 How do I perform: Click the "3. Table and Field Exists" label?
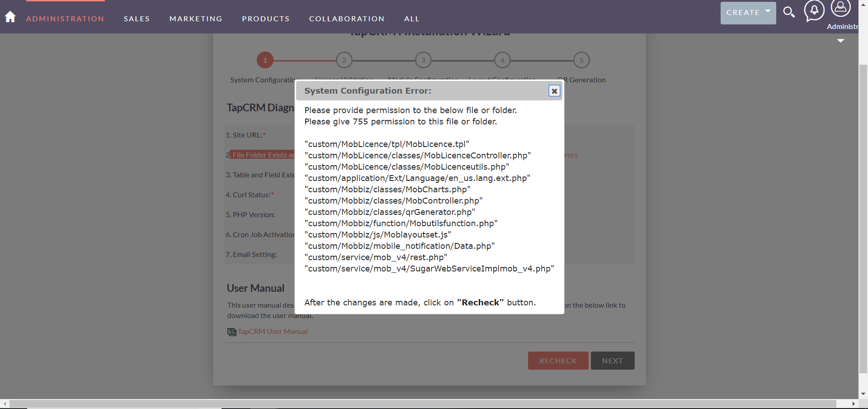click(x=260, y=175)
